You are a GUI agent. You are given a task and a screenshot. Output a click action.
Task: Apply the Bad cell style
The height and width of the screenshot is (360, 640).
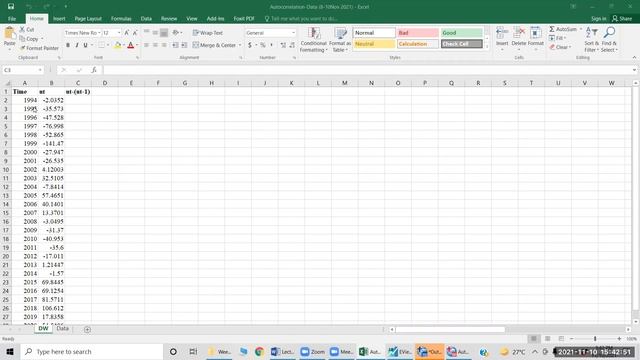coord(418,33)
